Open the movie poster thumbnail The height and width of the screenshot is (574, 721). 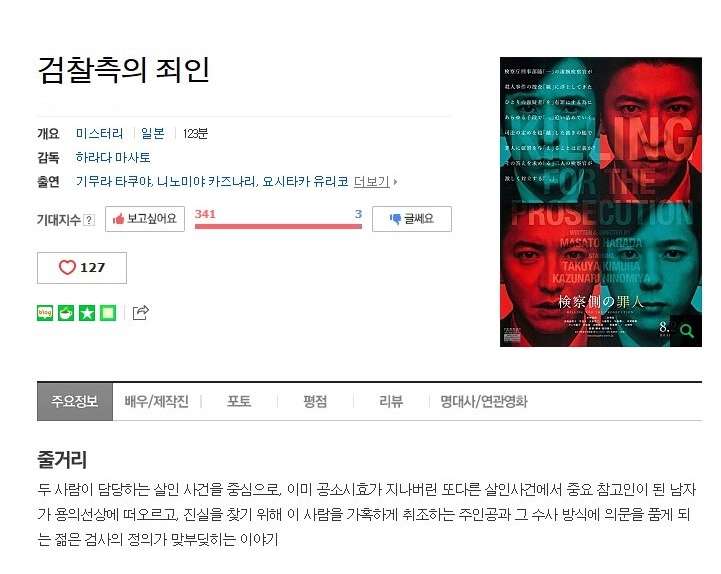point(601,202)
